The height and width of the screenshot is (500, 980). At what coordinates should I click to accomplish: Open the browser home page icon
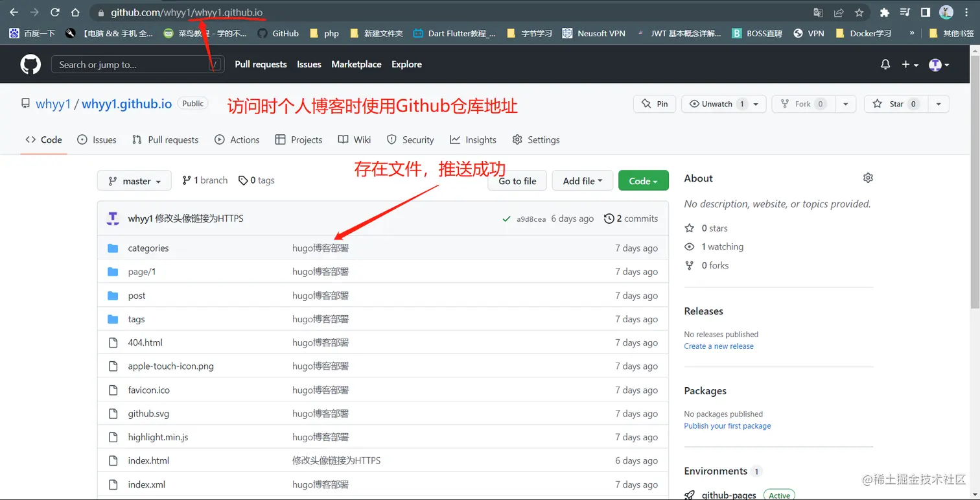click(75, 12)
